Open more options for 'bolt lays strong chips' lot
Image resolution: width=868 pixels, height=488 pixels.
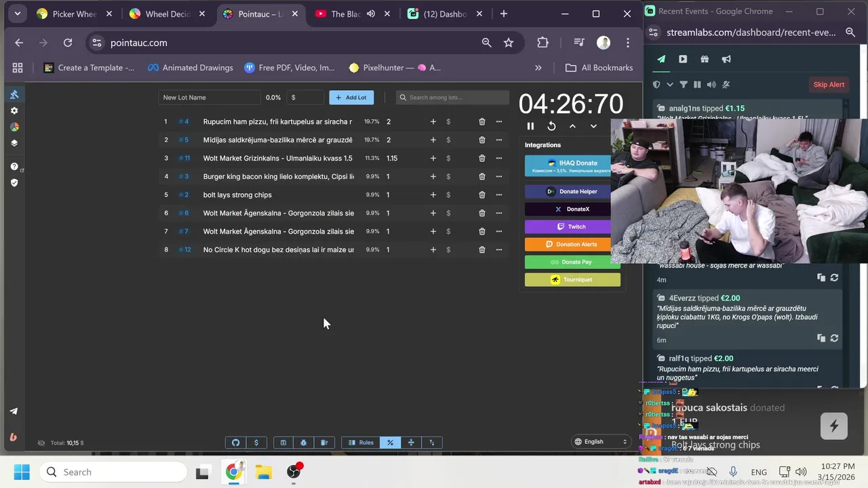pos(499,195)
